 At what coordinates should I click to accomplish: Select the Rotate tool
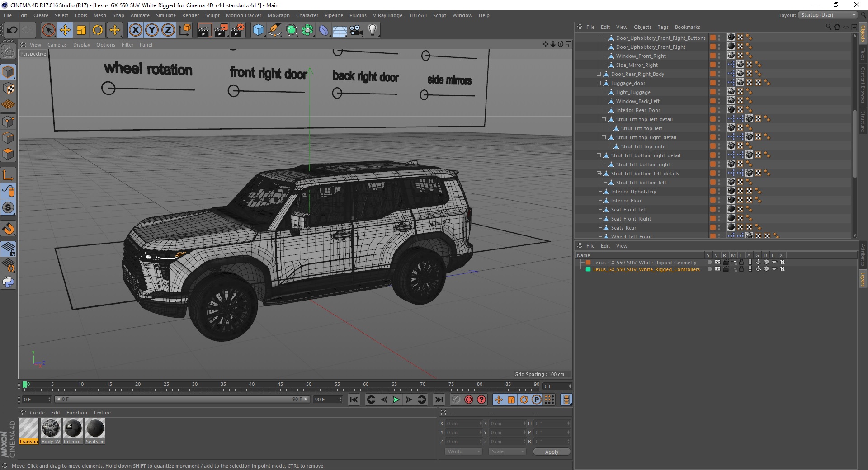(98, 30)
